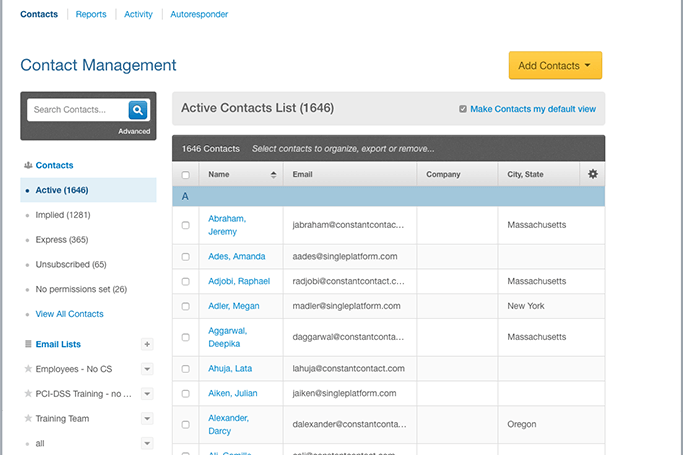Click plus icon beside Email Lists
683x455 pixels.
tap(147, 344)
